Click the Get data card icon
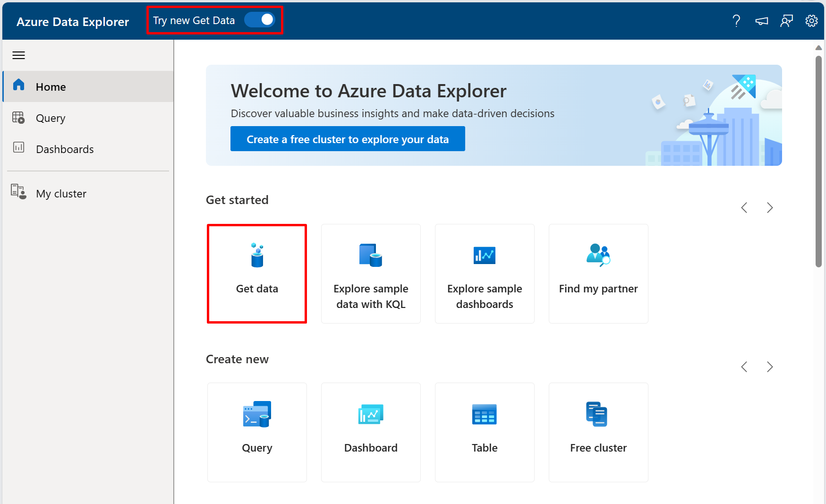 (257, 255)
